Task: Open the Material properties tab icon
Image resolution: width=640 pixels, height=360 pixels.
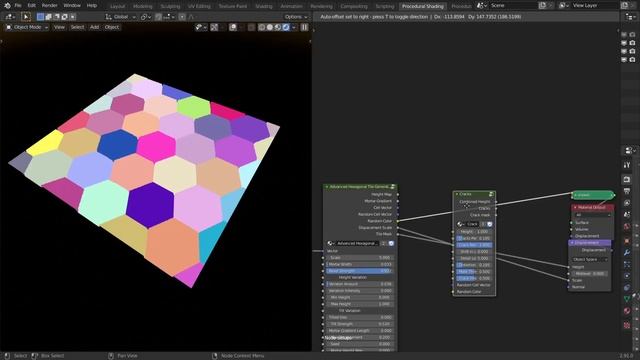Action: click(627, 311)
